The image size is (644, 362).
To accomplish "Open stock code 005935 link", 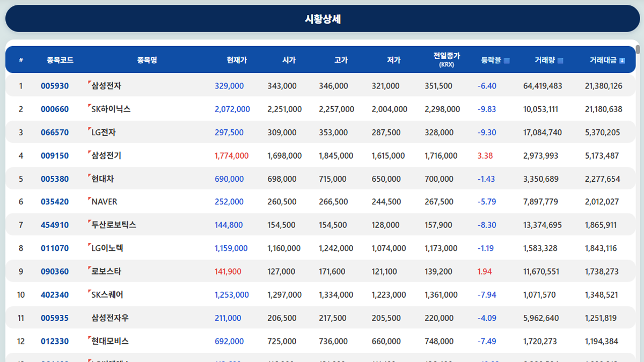I will click(x=55, y=318).
